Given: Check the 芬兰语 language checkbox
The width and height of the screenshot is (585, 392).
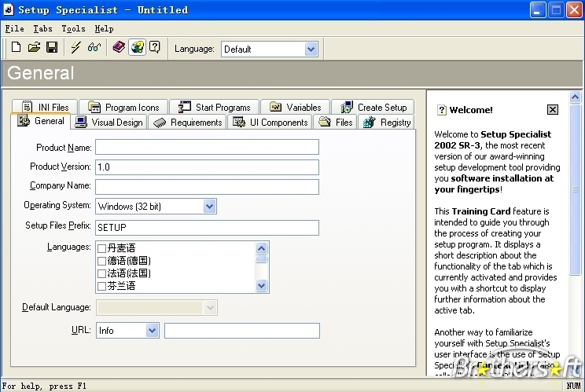Looking at the screenshot, I should (x=101, y=286).
